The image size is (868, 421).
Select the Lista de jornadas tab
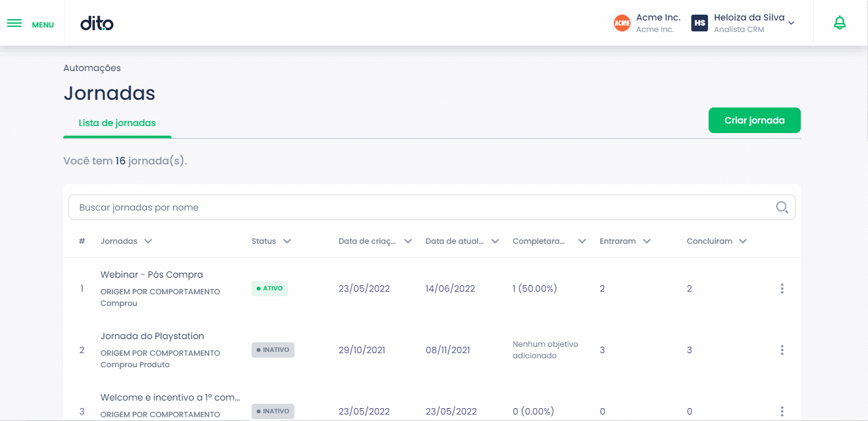(x=117, y=123)
